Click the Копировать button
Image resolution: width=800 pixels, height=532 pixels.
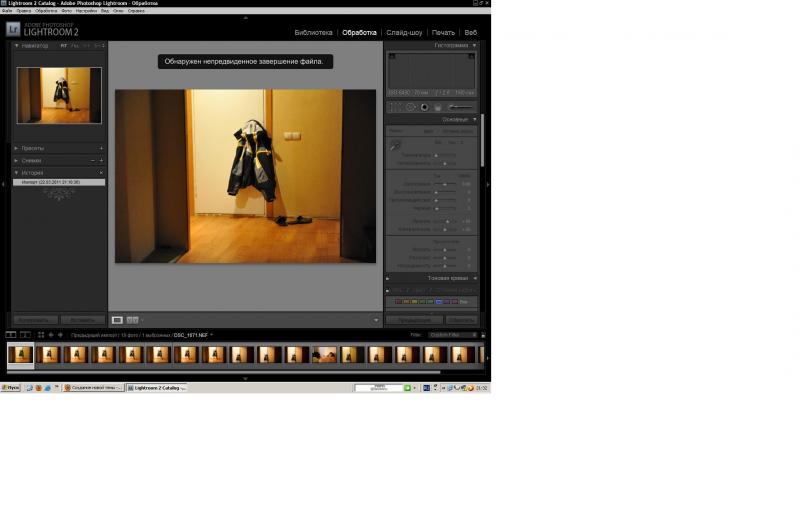[35, 320]
